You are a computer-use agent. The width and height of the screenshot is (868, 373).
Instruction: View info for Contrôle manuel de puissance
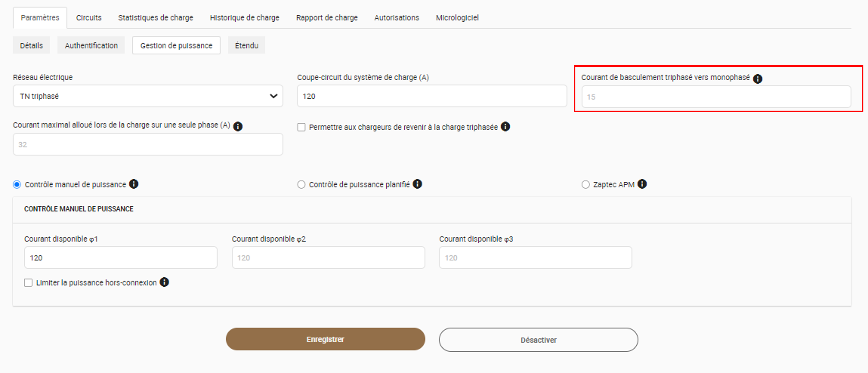(134, 184)
